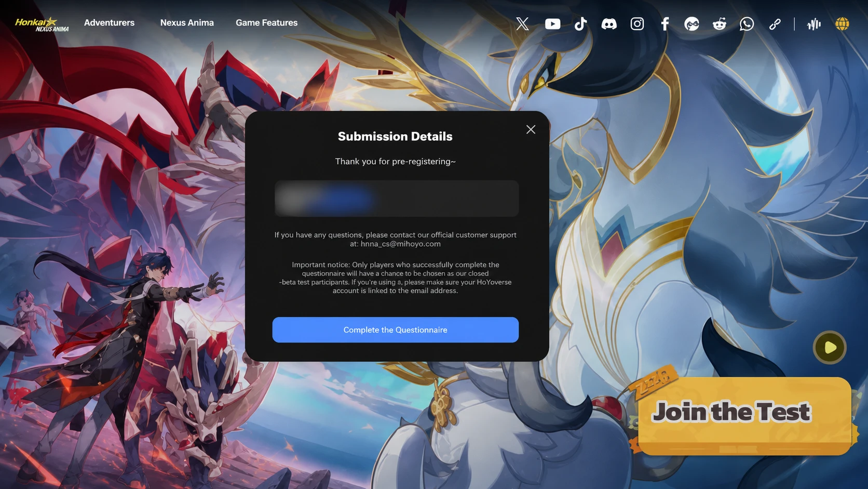The height and width of the screenshot is (489, 868).
Task: Open the Nexus Anima menu item
Action: coord(187,23)
